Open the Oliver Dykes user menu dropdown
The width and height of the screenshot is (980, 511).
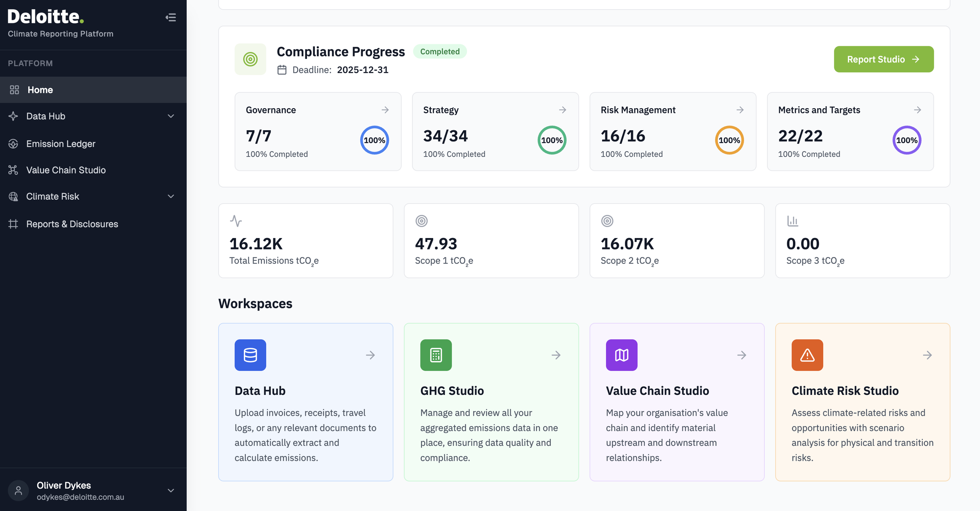point(171,491)
